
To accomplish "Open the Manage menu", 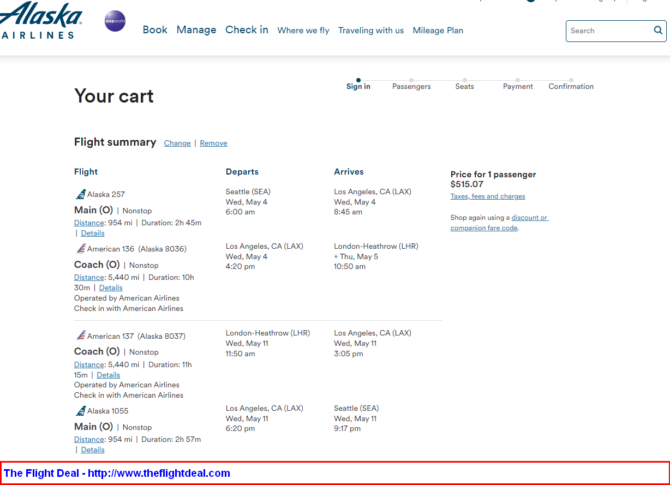I will (196, 30).
